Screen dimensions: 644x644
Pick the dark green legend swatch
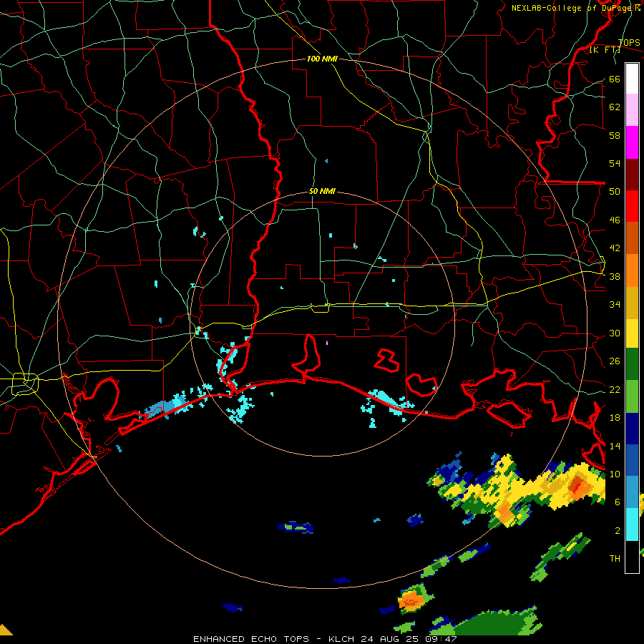632,364
